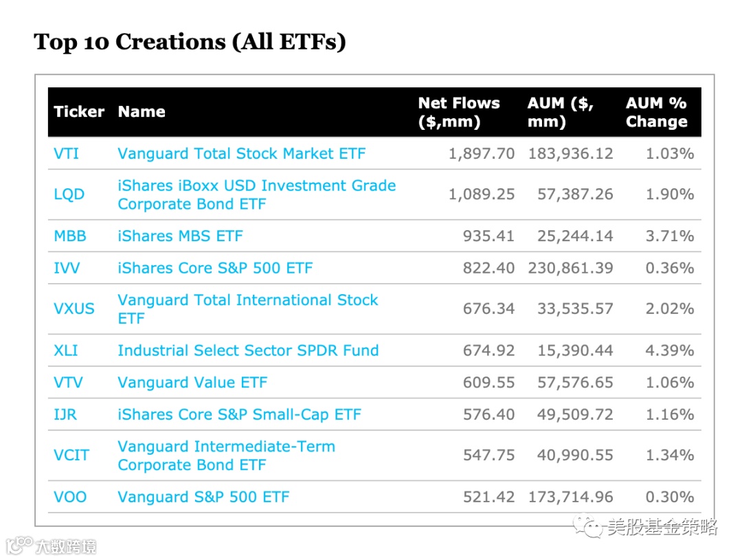This screenshot has height=560, width=742.
Task: Click the IVV ticker symbol
Action: tap(67, 268)
